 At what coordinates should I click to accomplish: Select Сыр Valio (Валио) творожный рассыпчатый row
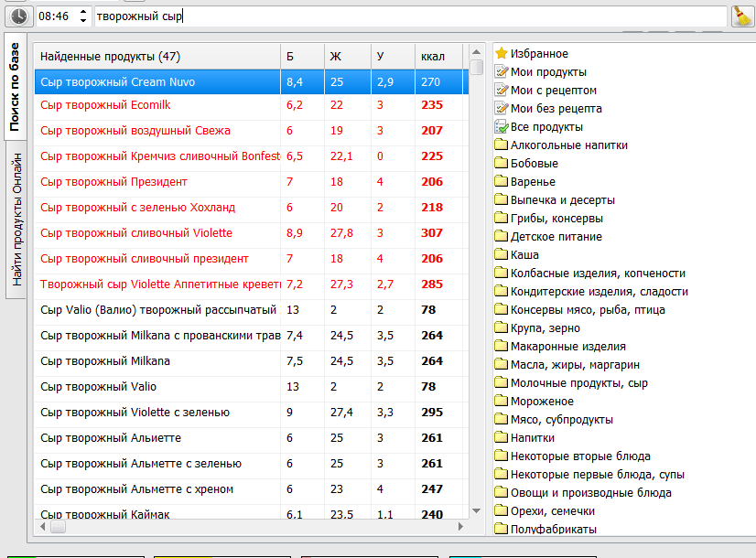251,309
